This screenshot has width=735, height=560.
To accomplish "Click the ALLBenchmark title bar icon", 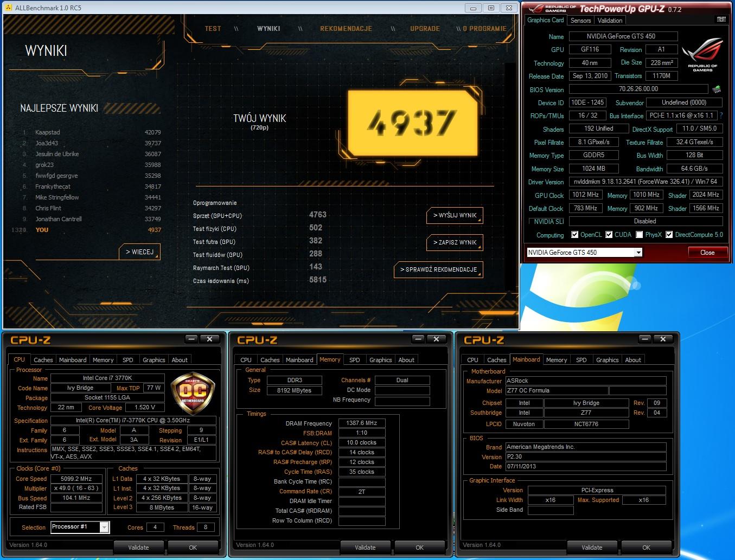I will point(8,8).
